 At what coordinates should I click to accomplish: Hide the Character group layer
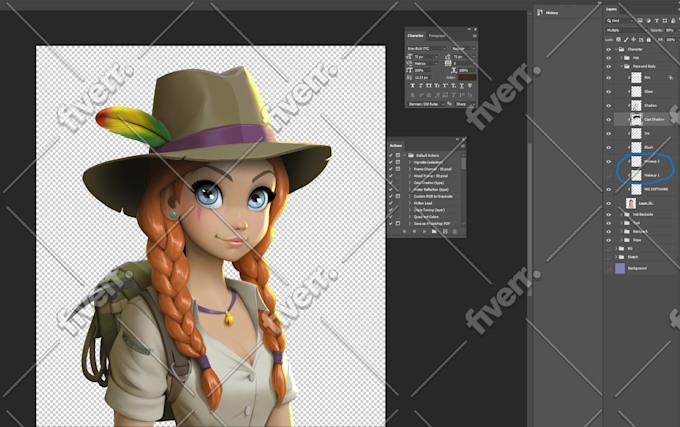click(608, 49)
